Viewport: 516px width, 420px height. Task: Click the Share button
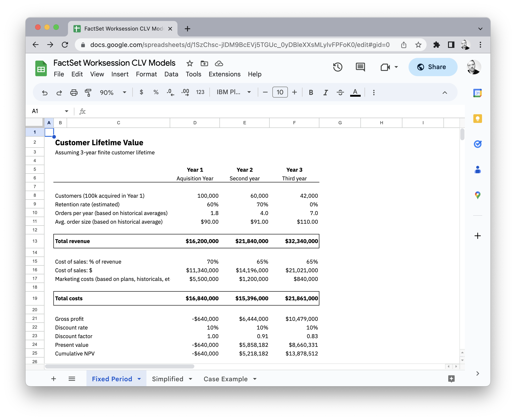point(433,67)
